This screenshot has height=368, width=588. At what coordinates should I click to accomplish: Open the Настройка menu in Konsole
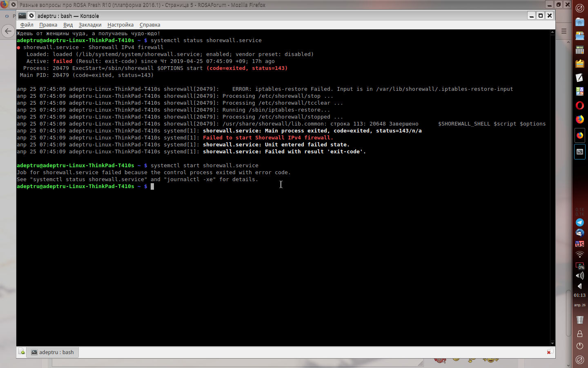point(120,25)
